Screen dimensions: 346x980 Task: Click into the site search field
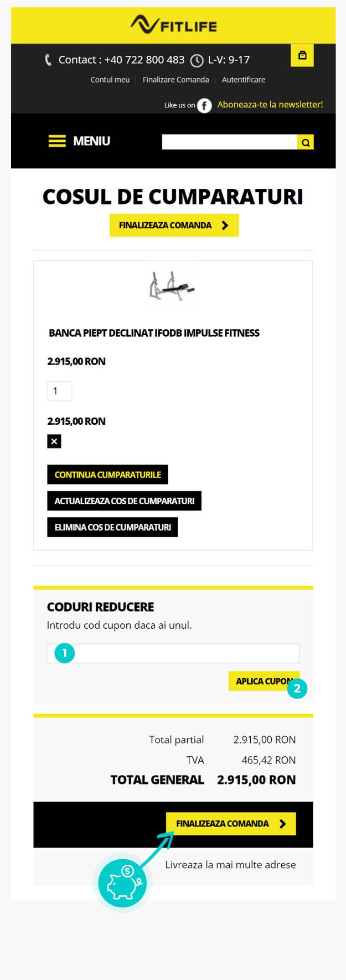229,142
